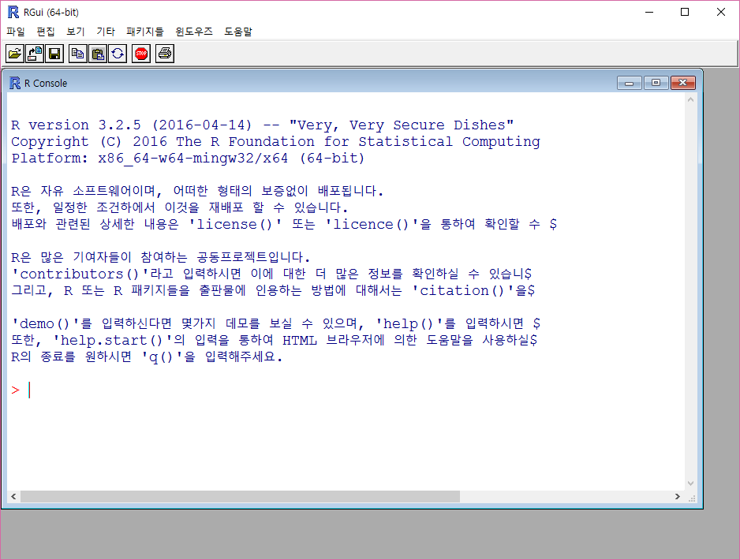The width and height of the screenshot is (740, 560).
Task: Click the console vertical scrollbar down arrow
Action: (690, 483)
